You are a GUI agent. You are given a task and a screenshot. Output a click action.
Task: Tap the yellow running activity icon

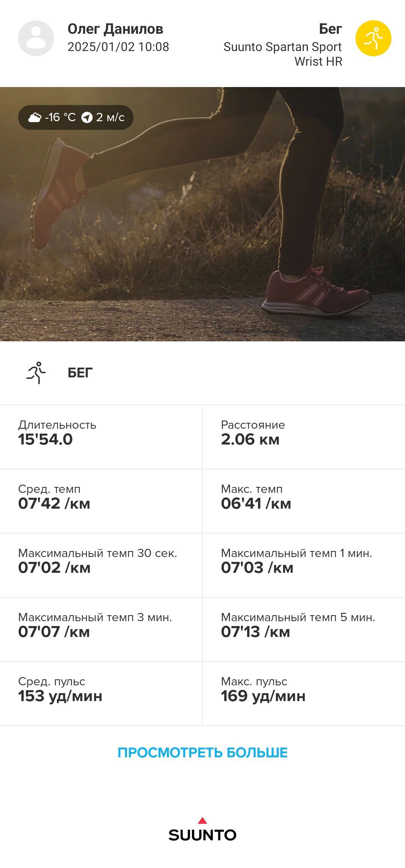[x=373, y=38]
